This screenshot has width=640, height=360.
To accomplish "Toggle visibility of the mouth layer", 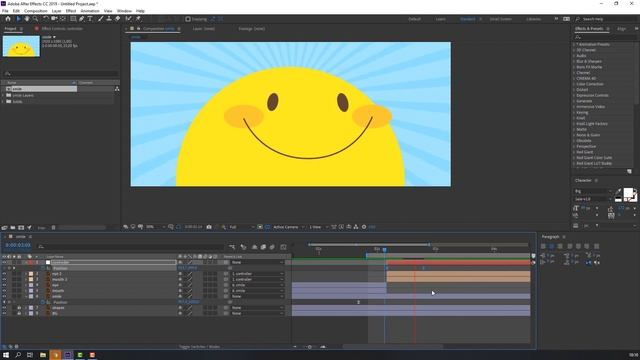I will pyautogui.click(x=4, y=291).
